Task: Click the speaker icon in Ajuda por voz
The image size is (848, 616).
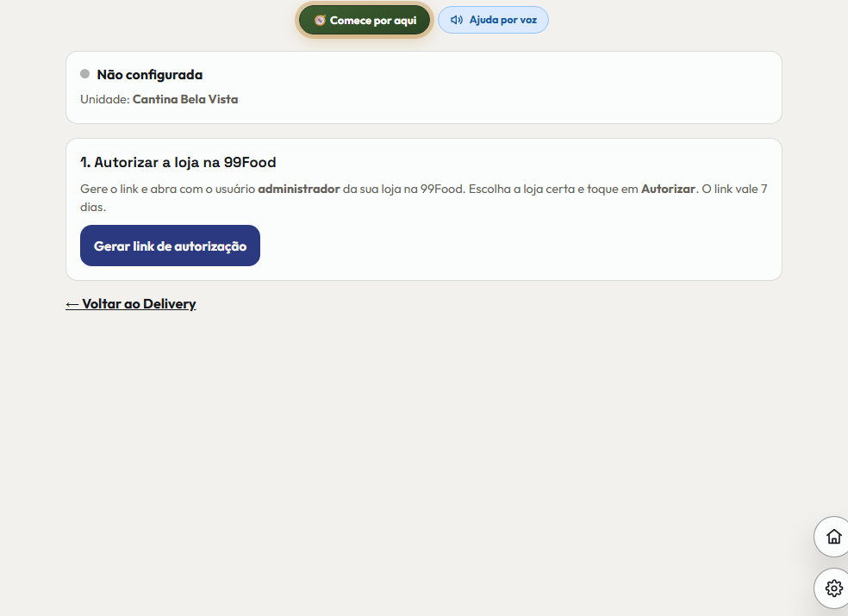Action: coord(457,20)
